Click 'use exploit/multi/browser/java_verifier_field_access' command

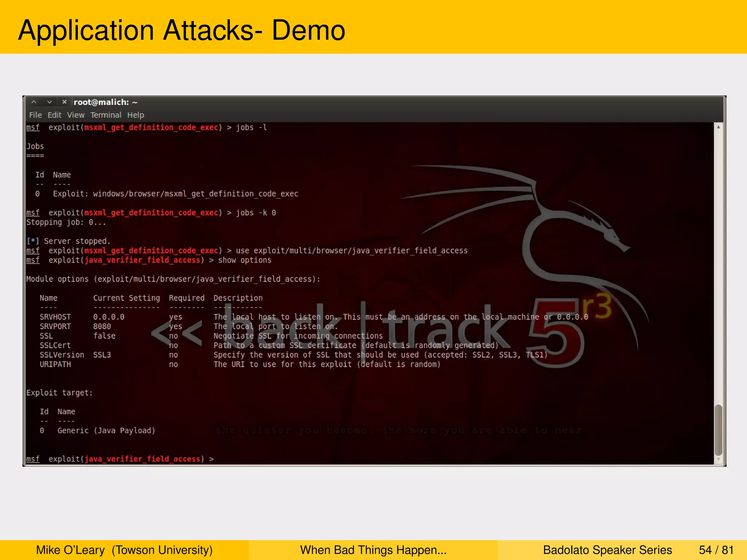pos(352,250)
